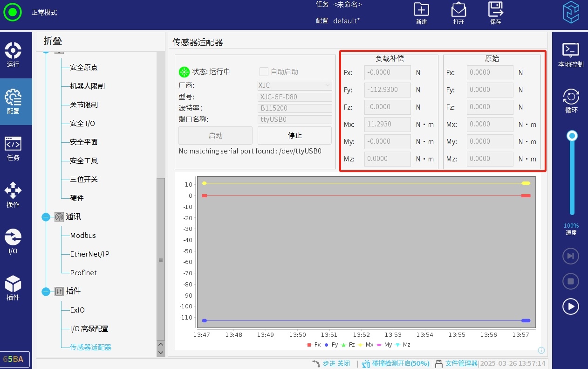The image size is (588, 369).
Task: Switch to 本地控制 local control
Action: 570,55
